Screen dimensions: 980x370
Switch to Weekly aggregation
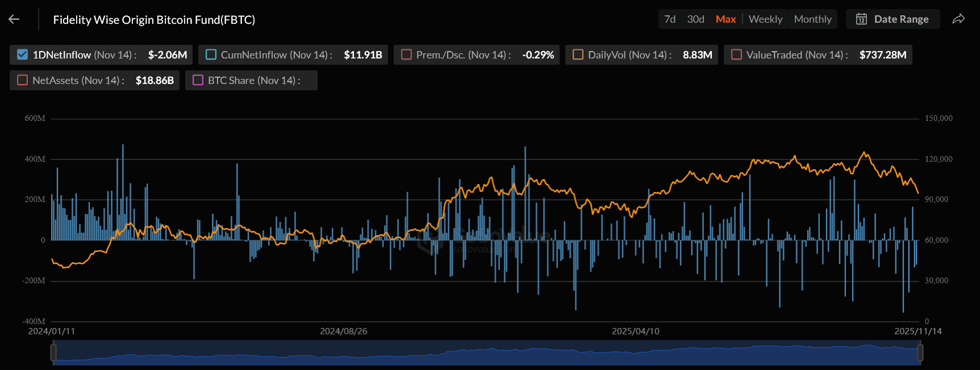[x=765, y=19]
